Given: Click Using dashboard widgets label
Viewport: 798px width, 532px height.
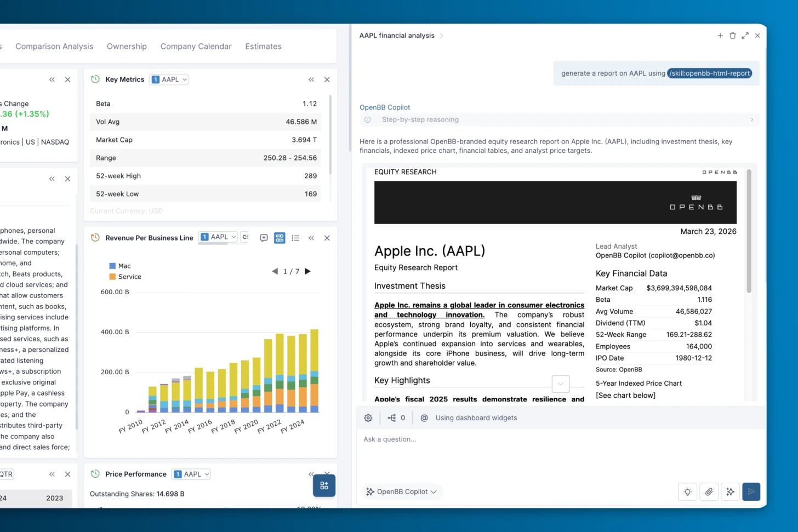Looking at the screenshot, I should click(x=476, y=418).
